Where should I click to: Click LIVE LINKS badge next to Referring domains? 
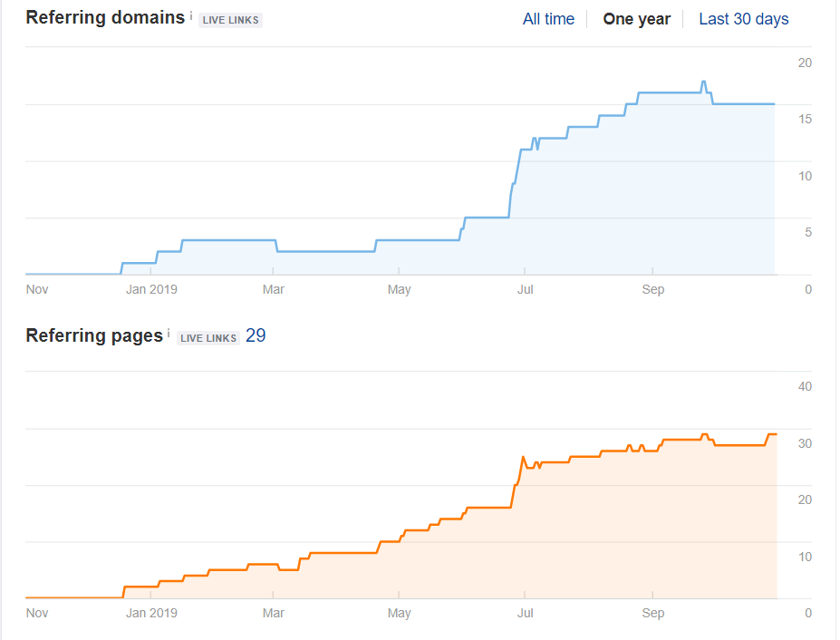230,20
